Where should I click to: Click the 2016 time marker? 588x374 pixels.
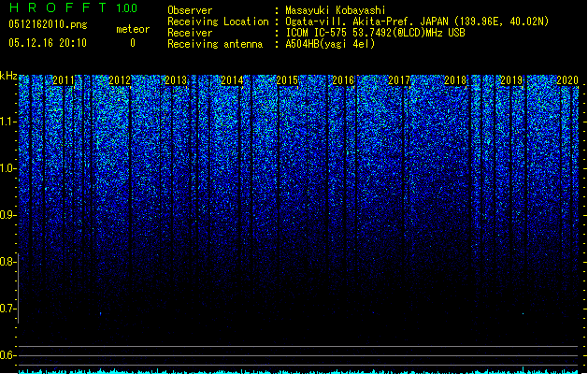pos(343,80)
